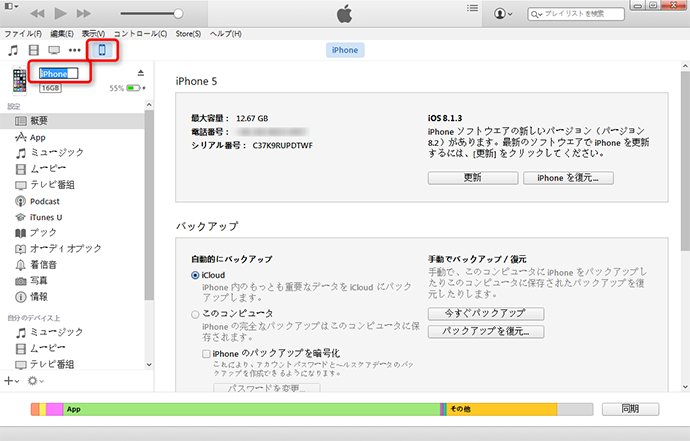Click the play button

60,13
